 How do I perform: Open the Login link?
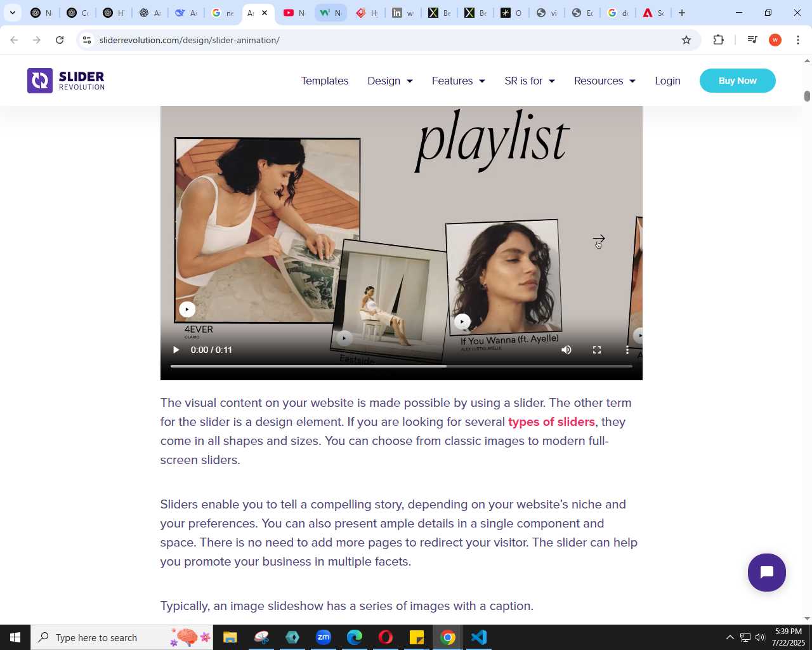click(667, 81)
